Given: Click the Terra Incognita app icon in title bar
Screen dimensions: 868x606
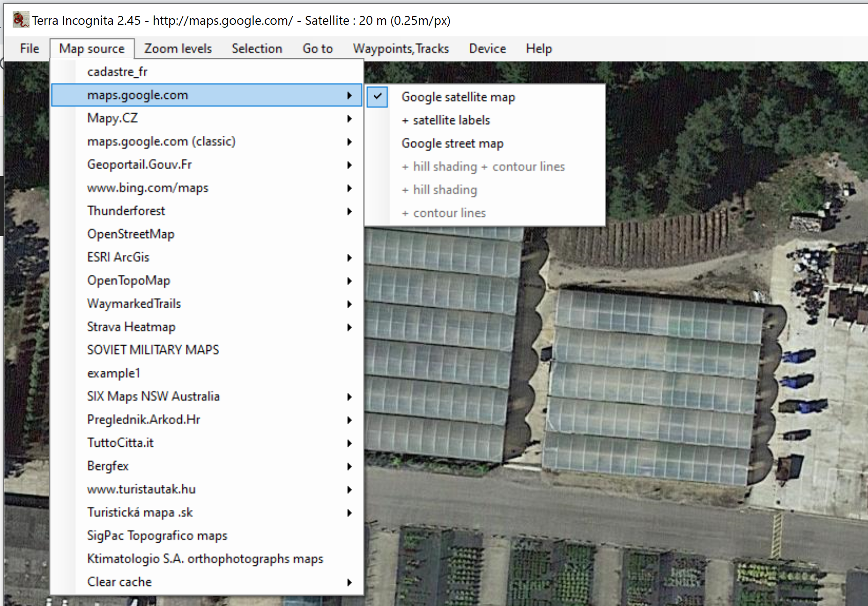Looking at the screenshot, I should (x=20, y=20).
